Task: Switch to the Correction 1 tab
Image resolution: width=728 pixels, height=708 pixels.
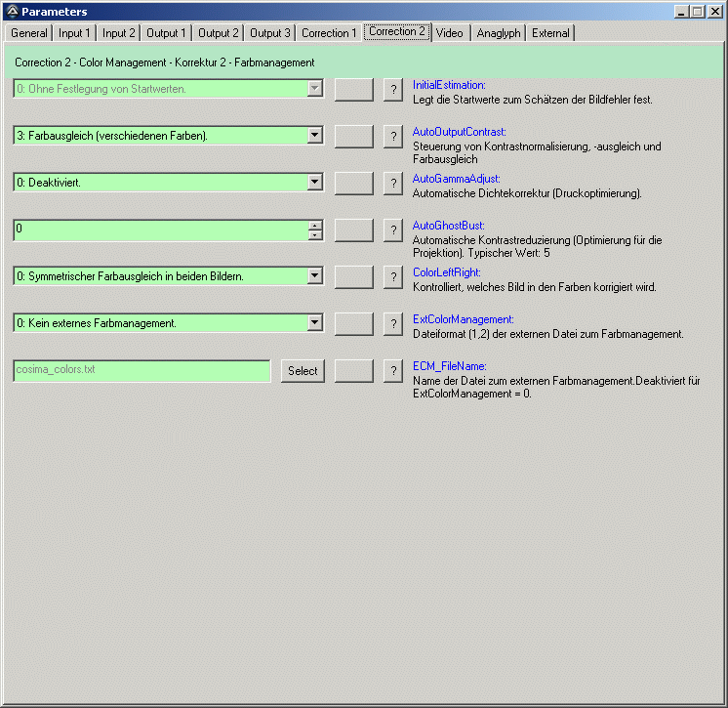Action: (x=329, y=33)
